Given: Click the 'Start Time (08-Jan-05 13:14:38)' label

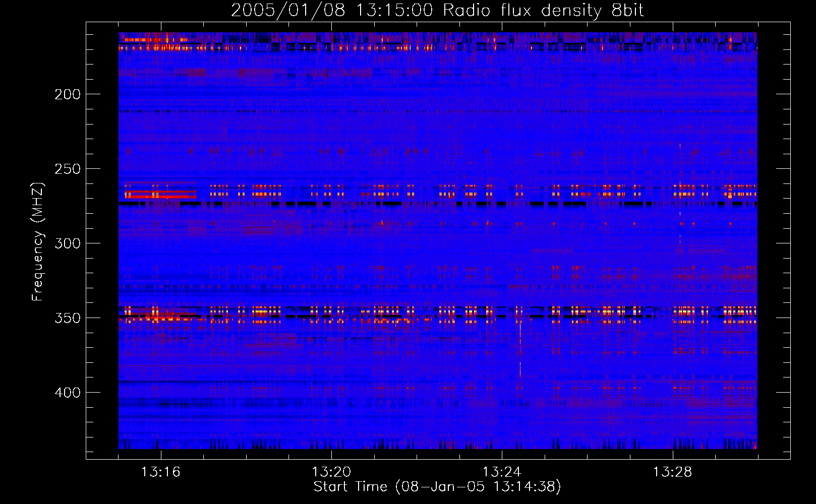Looking at the screenshot, I should 437,487.
